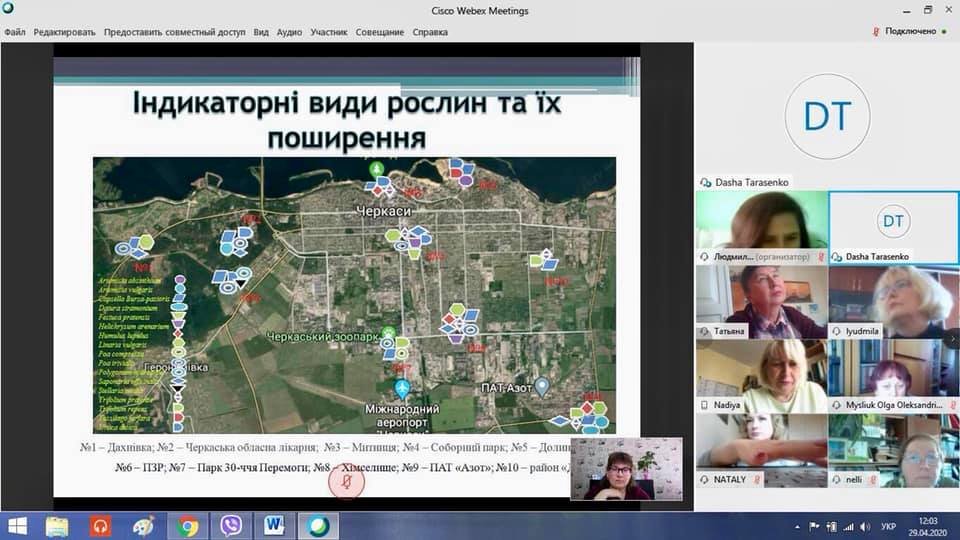Click audio icon on Татьяна tile
This screenshot has width=960, height=540.
pos(705,331)
